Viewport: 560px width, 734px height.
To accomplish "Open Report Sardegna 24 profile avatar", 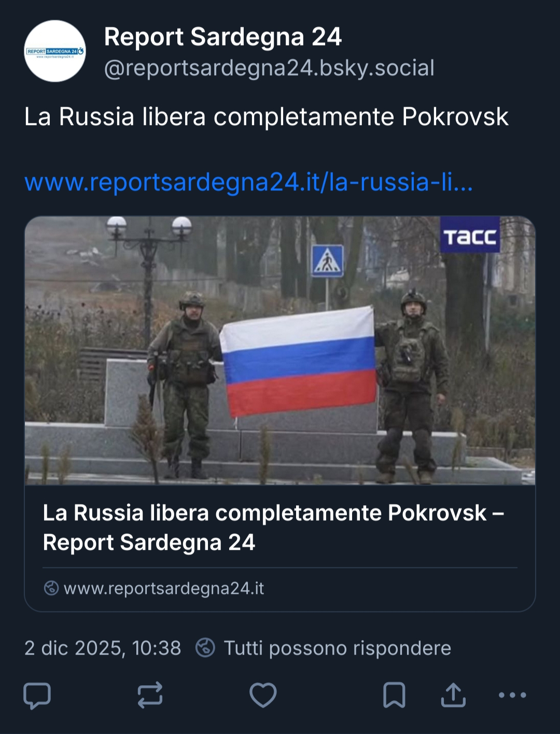I will [55, 51].
